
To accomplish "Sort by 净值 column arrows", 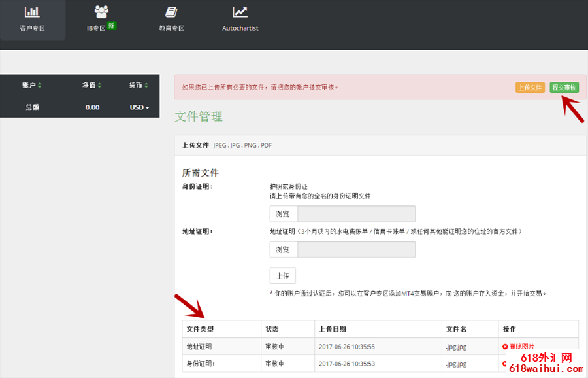I will (x=100, y=86).
